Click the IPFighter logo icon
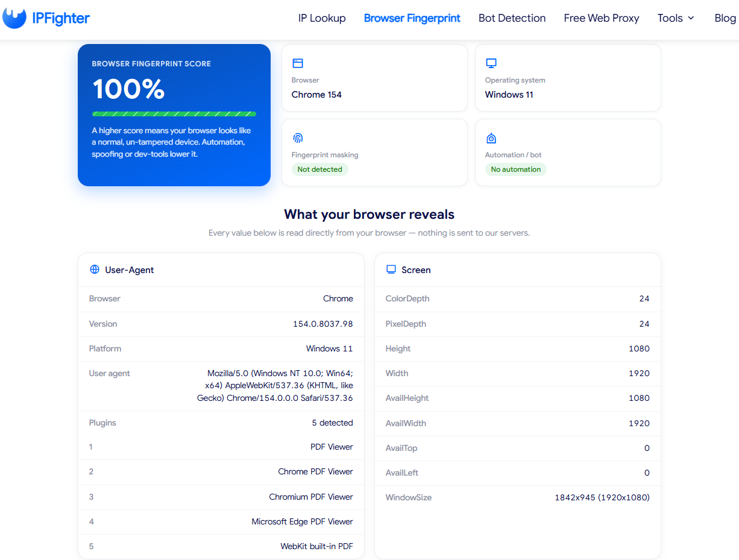This screenshot has height=560, width=739. pos(14,18)
